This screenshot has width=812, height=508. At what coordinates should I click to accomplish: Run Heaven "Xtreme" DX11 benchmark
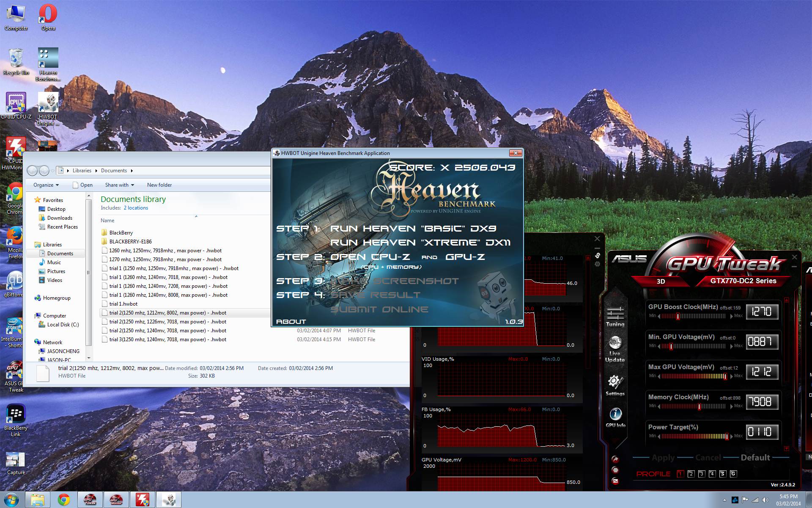point(420,243)
